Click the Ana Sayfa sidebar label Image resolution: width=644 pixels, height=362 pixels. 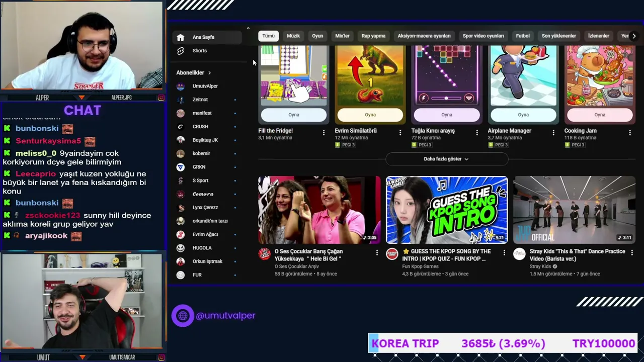tap(203, 37)
